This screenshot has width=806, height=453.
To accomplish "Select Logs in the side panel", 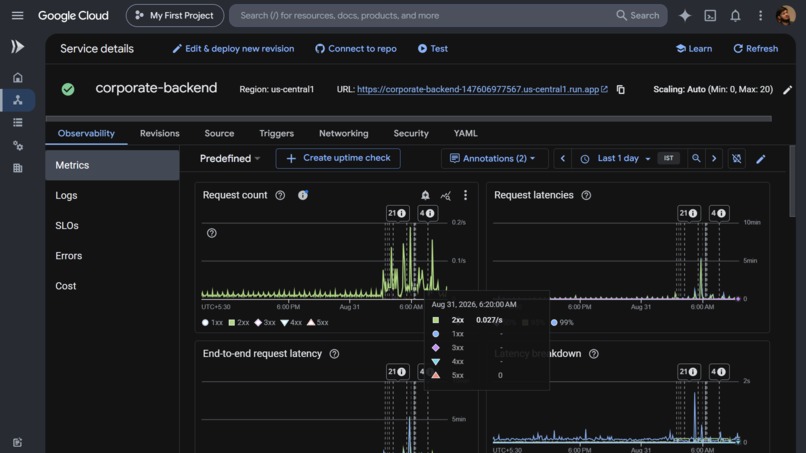I will point(112,195).
